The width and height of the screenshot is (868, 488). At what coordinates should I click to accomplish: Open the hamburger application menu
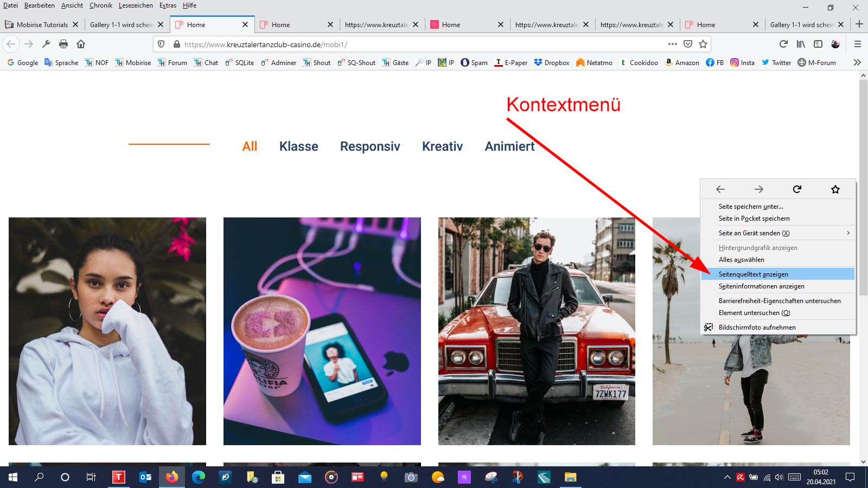pos(858,44)
